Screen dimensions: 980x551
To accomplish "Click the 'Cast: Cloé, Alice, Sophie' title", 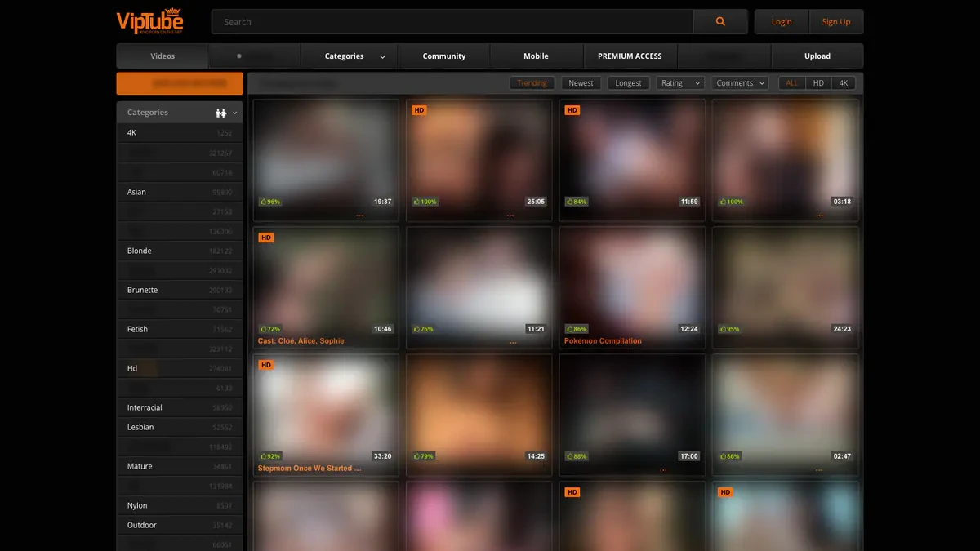I will 301,341.
